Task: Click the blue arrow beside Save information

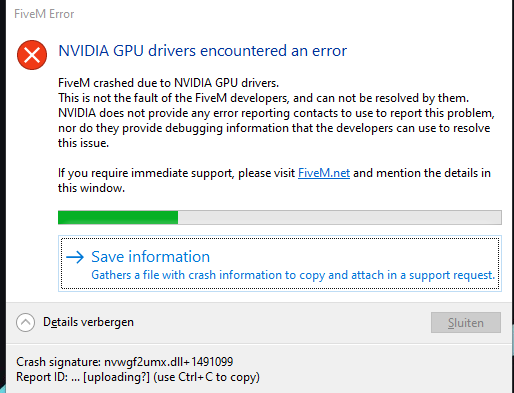Action: point(75,257)
